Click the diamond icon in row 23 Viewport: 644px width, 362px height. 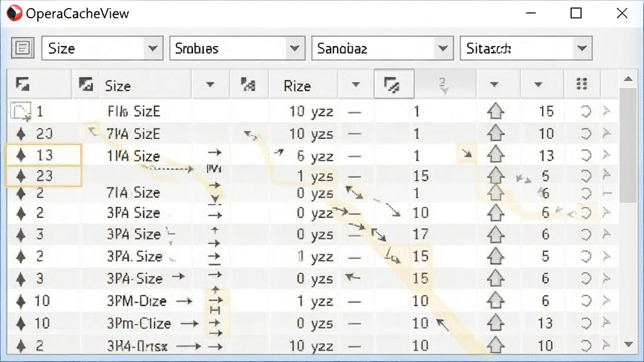(x=21, y=176)
